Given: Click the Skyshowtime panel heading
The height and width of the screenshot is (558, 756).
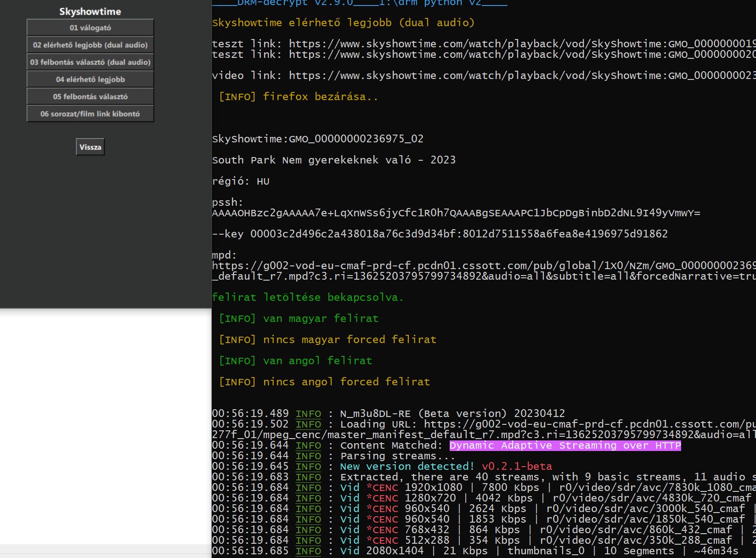Looking at the screenshot, I should 90,11.
